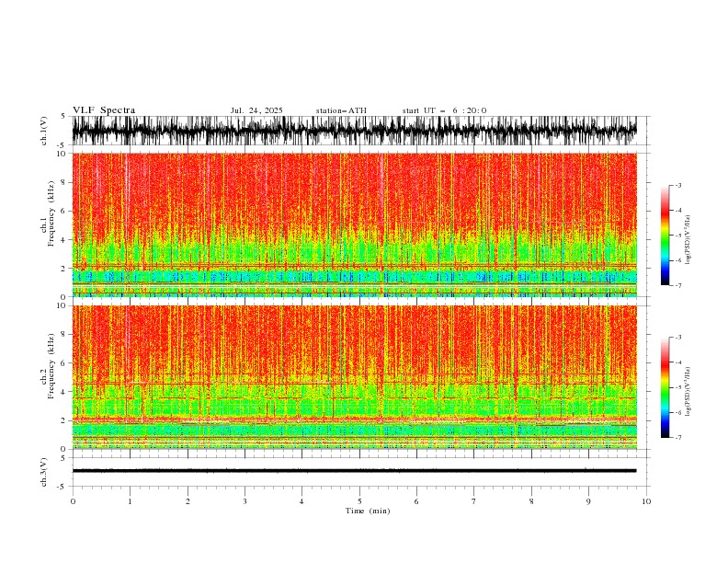728x563 pixels.
Task: Click the "2" kHz tick of ch.2 spectrogram
Action: tap(63, 420)
